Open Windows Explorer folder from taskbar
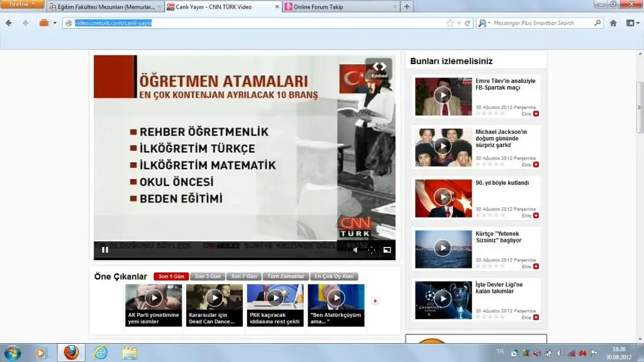Screen dimensions: 644x362 click(130, 353)
